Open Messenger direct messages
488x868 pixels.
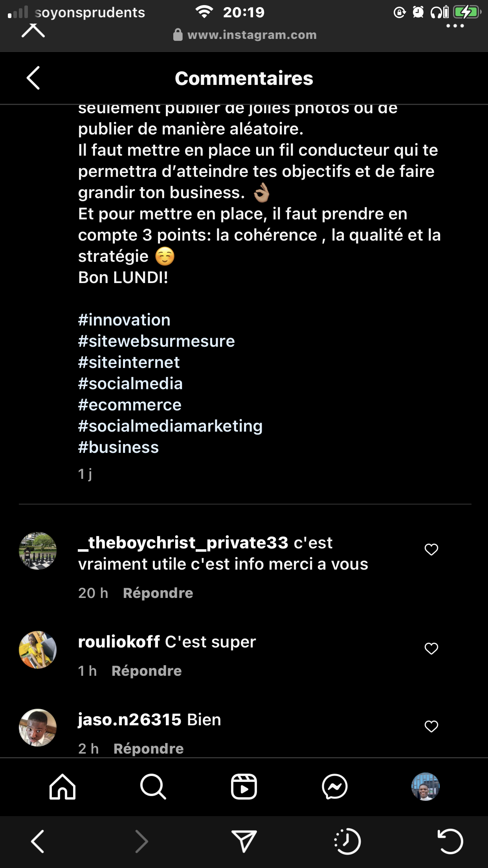334,787
